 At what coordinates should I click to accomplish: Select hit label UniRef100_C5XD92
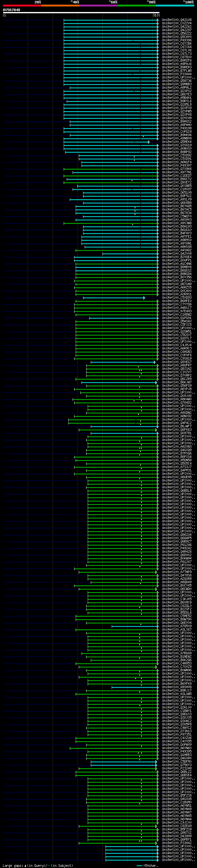177,155
